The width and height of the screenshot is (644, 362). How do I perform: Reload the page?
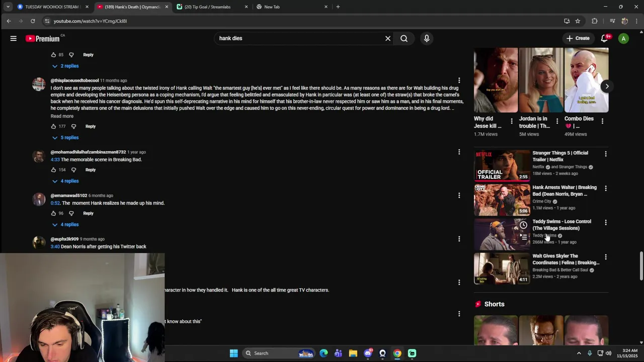coord(33,21)
